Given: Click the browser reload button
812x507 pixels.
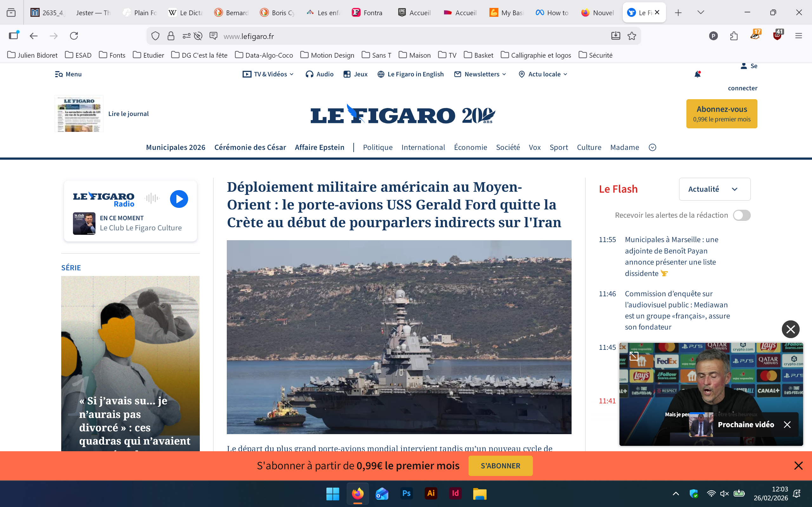Looking at the screenshot, I should pos(74,36).
